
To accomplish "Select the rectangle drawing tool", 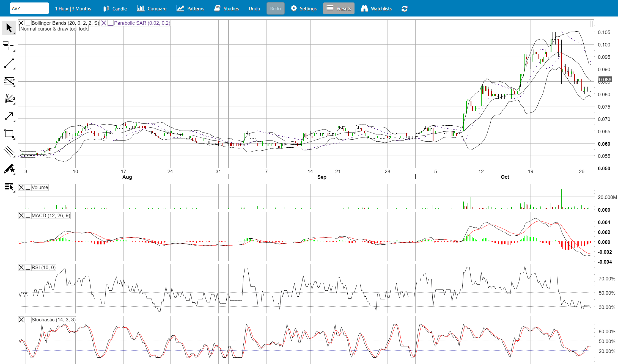I will (x=9, y=134).
